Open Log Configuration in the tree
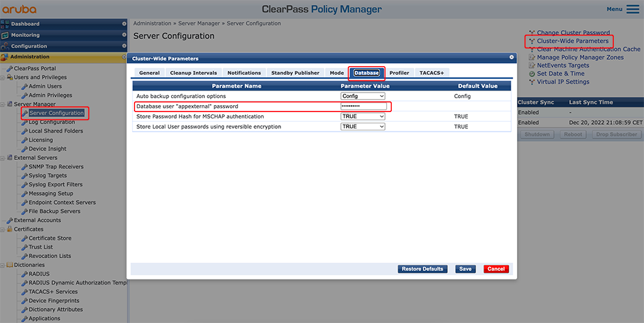Screen dimensions: 644x323 point(52,122)
